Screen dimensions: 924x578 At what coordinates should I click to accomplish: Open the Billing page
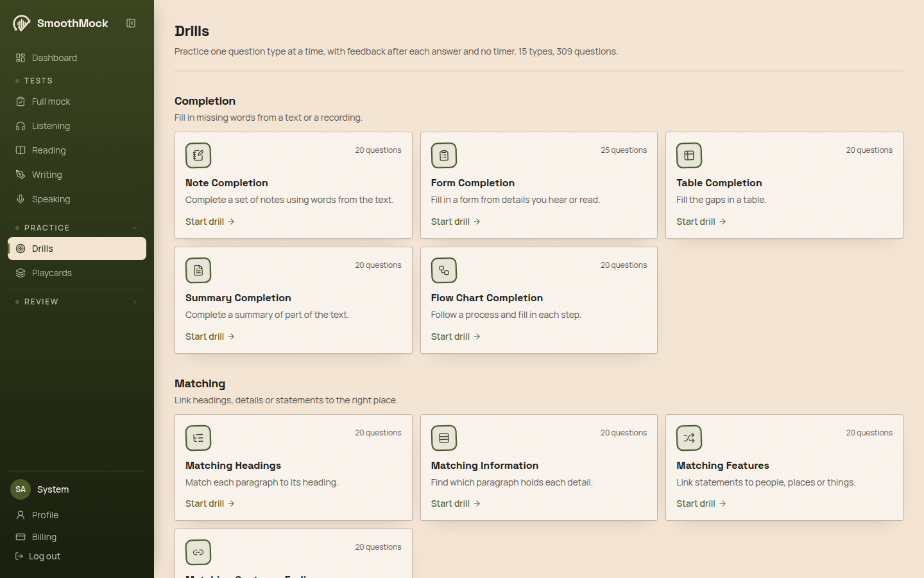click(x=77, y=537)
